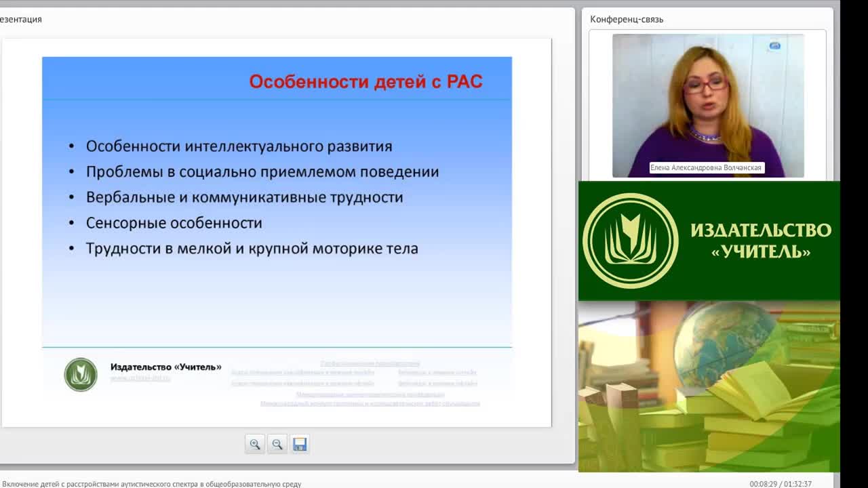Select bullet Проблемы в социально приемлемом поведении

pyautogui.click(x=262, y=172)
